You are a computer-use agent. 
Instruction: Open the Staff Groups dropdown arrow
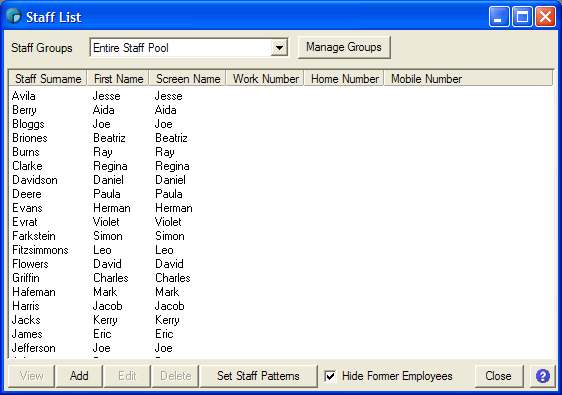[279, 48]
